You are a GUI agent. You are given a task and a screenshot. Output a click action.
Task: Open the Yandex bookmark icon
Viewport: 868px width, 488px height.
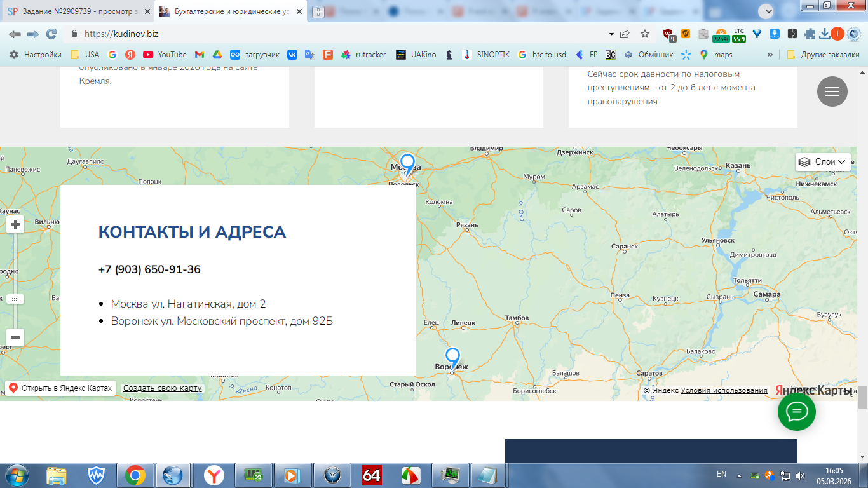click(130, 55)
